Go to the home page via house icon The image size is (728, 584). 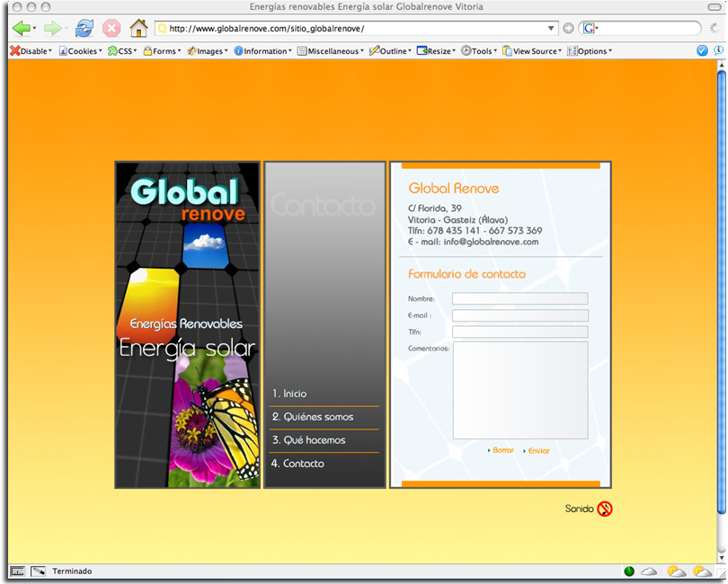click(138, 29)
